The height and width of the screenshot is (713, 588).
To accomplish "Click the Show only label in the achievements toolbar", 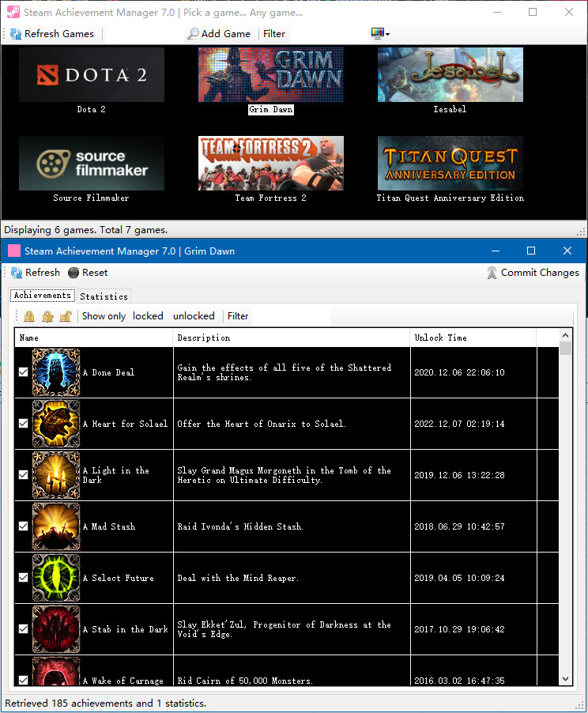I will [x=104, y=316].
